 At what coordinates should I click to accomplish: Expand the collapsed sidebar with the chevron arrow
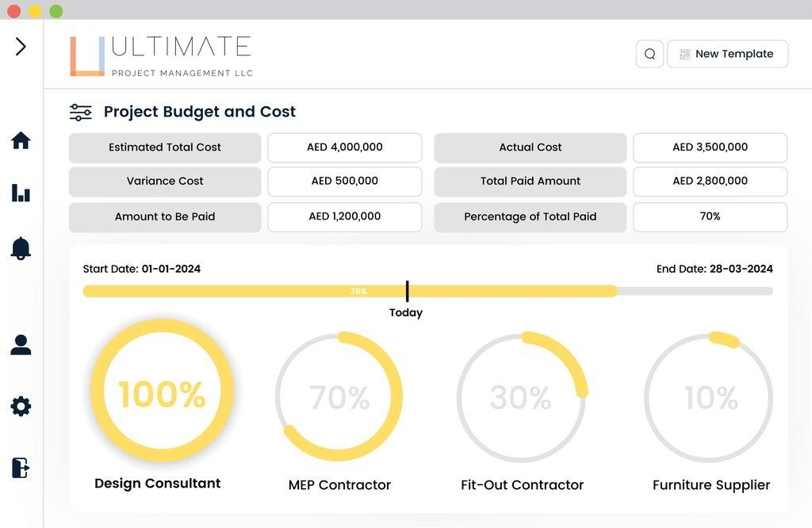(x=19, y=46)
